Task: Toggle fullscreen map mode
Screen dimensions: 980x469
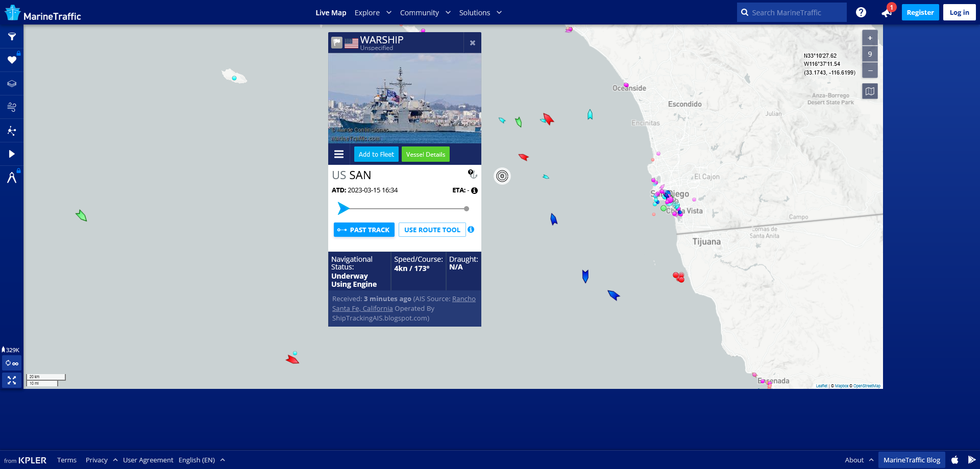Action: pyautogui.click(x=12, y=380)
